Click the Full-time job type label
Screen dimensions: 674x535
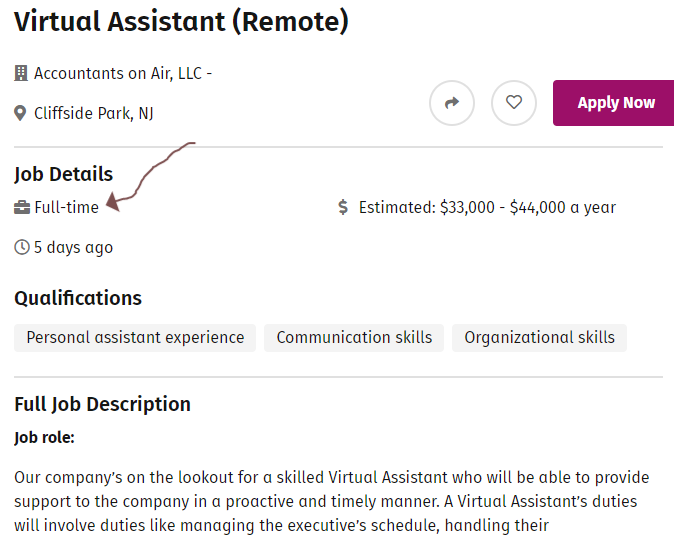tap(66, 208)
